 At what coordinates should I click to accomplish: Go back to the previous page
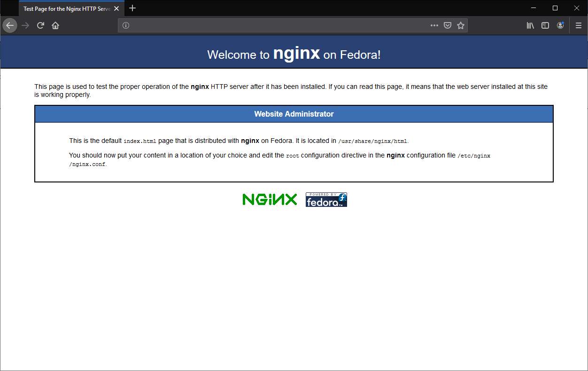coord(10,25)
